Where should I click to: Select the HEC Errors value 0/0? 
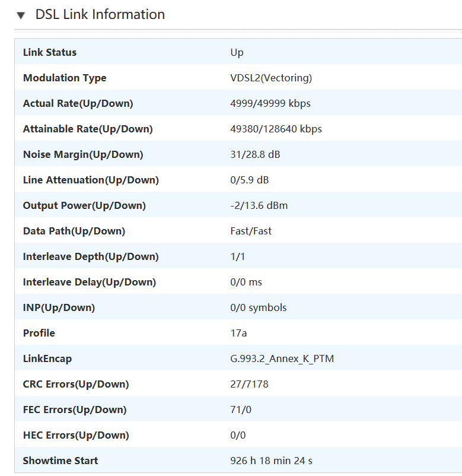pyautogui.click(x=238, y=435)
